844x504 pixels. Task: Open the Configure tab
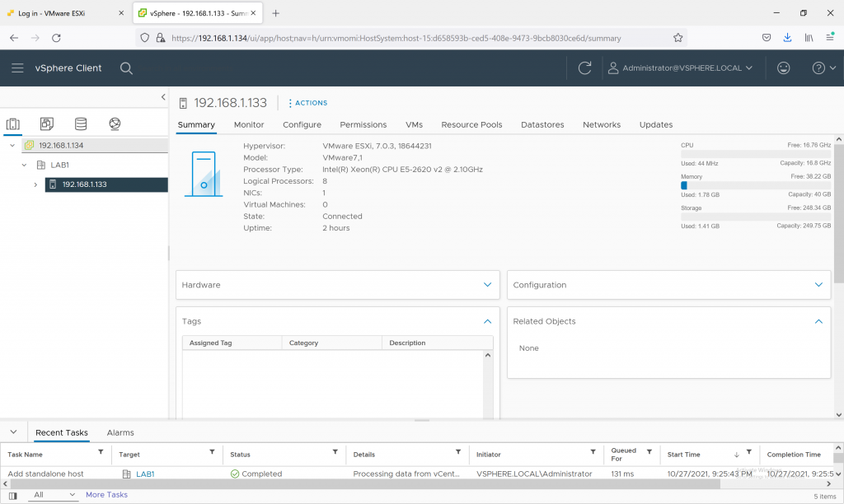302,124
